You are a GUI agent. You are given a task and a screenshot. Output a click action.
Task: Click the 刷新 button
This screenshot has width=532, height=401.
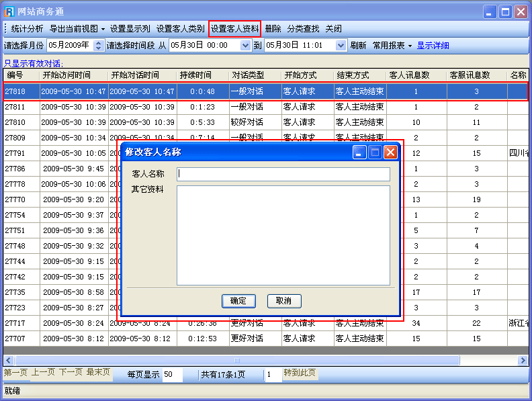click(358, 46)
